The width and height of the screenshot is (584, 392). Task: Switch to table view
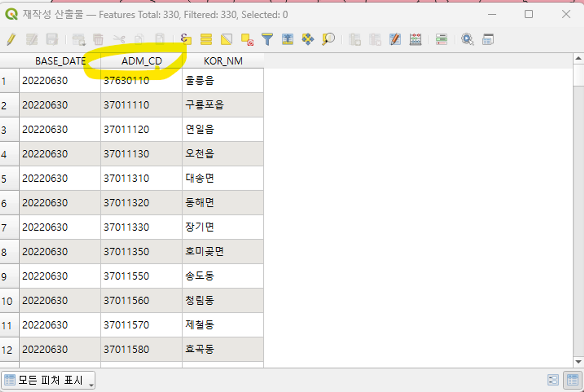572,380
